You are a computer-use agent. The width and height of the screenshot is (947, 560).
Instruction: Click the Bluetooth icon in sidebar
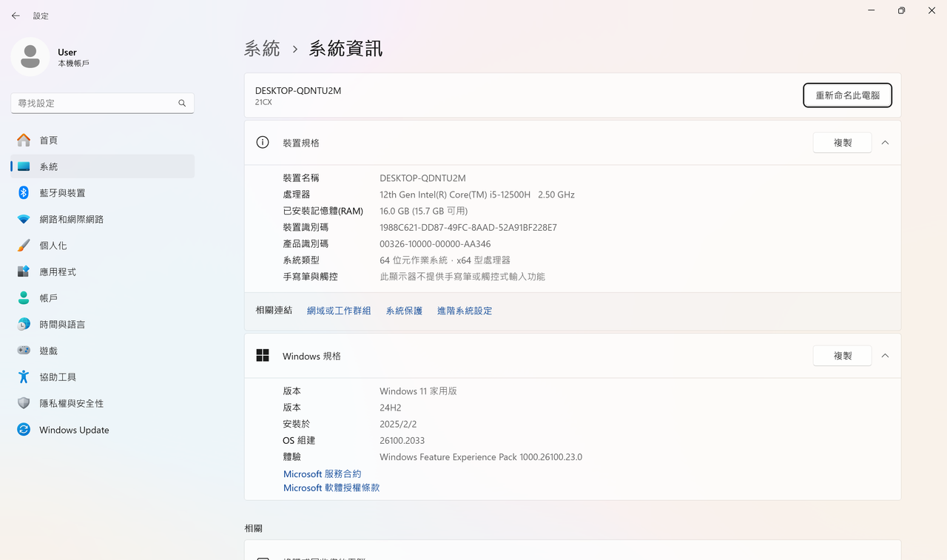click(24, 192)
